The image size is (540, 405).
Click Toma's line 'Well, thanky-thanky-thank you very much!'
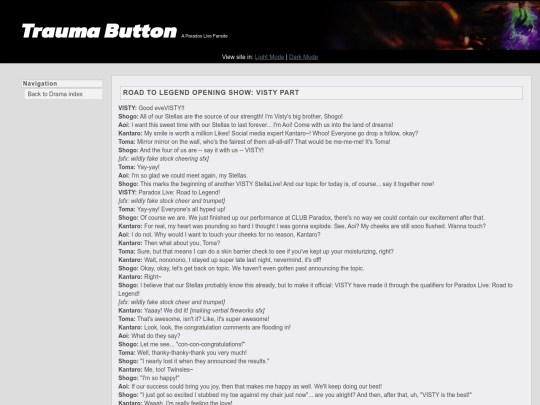point(183,353)
